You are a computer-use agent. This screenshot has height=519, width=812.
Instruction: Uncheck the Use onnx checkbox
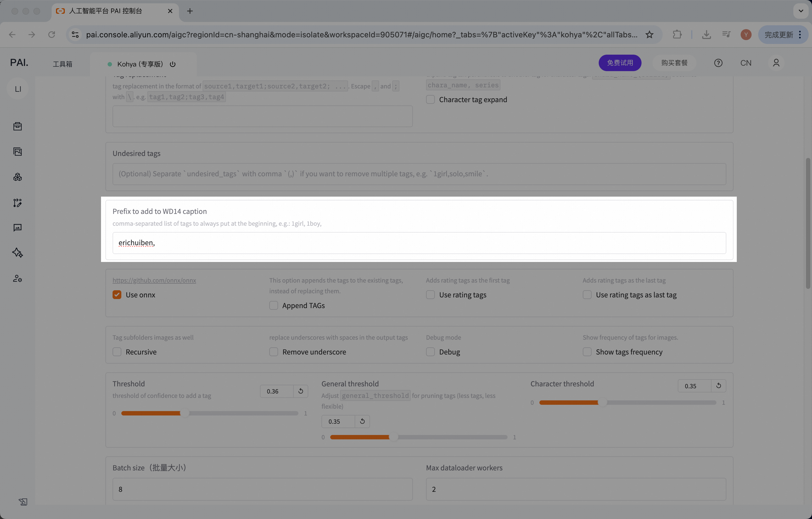pyautogui.click(x=117, y=295)
